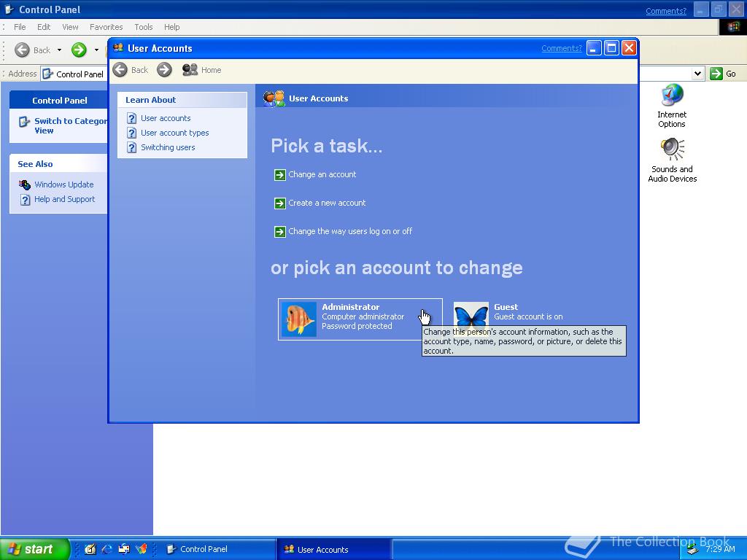Screen dimensions: 747x560
Task: Open Favorites menu in Control Panel
Action: pyautogui.click(x=107, y=27)
